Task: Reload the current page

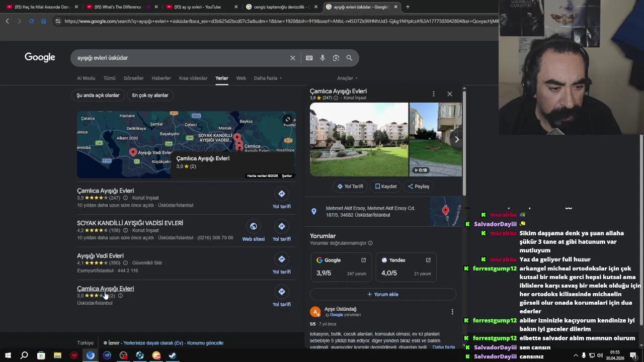Action: [x=31, y=21]
